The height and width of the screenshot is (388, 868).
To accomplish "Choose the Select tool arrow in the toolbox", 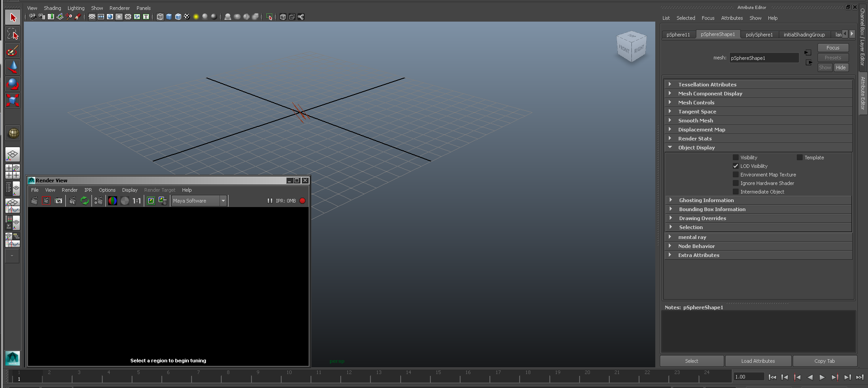I will (13, 17).
